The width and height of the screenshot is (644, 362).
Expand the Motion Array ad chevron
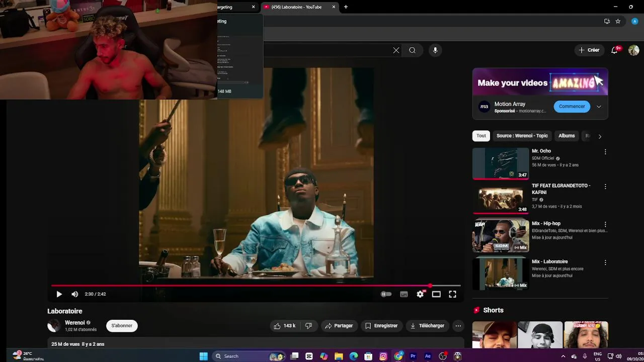point(599,107)
